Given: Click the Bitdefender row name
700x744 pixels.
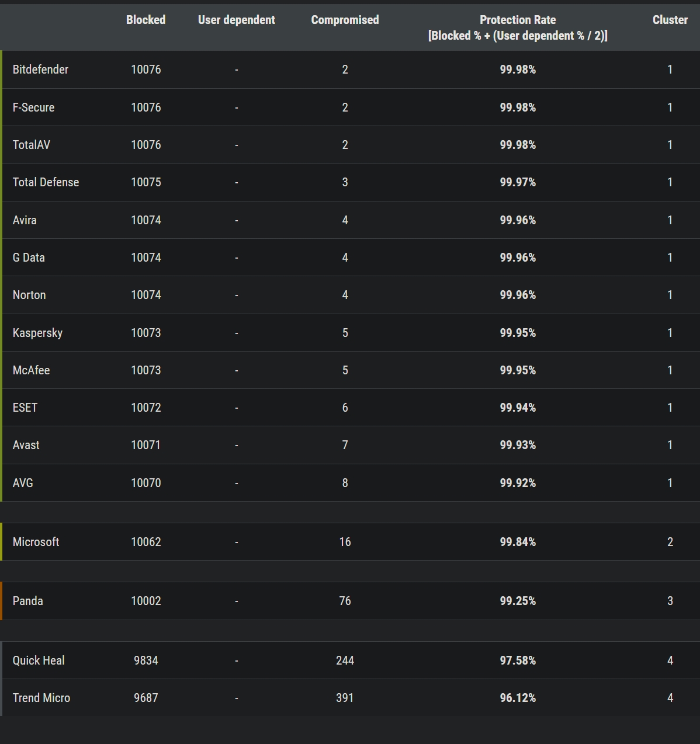Looking at the screenshot, I should tap(40, 69).
